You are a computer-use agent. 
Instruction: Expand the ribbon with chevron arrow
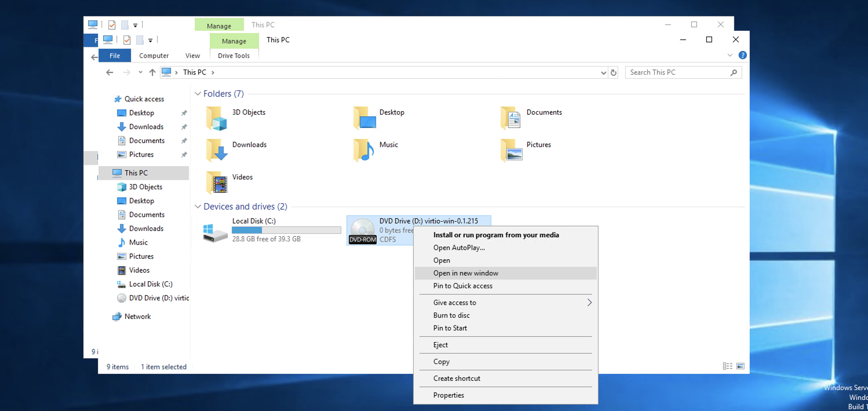point(730,55)
